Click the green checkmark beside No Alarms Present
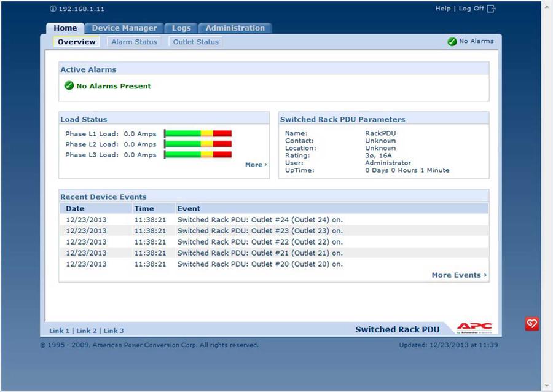The width and height of the screenshot is (553, 392). click(x=69, y=86)
